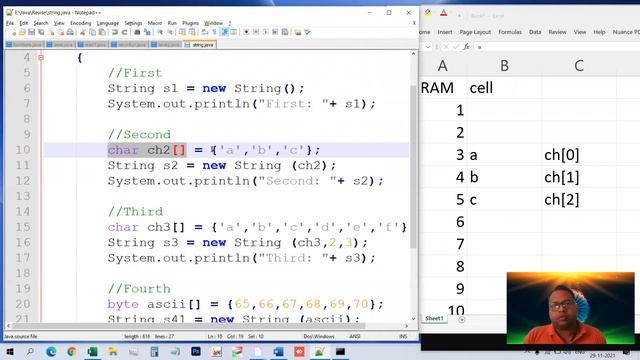
Task: Click horizontal scrollbar right arrow in editor
Action: point(406,326)
